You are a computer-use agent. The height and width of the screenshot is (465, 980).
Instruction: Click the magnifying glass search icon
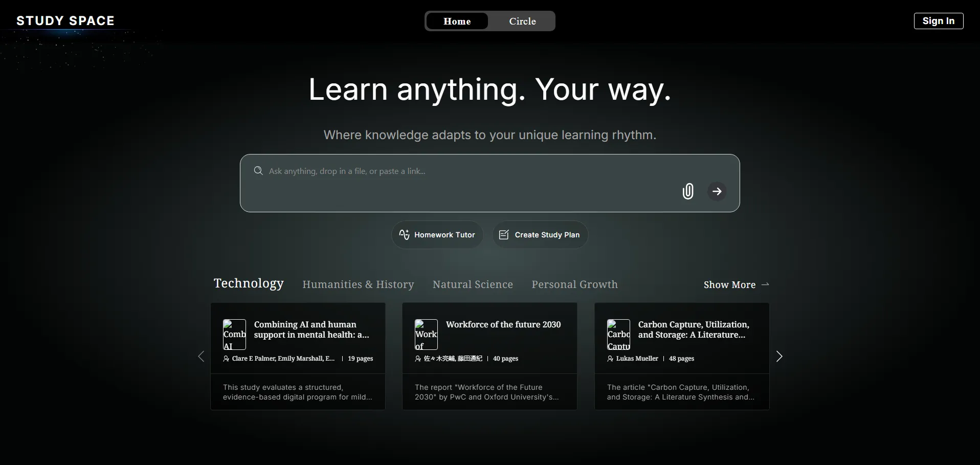[258, 171]
